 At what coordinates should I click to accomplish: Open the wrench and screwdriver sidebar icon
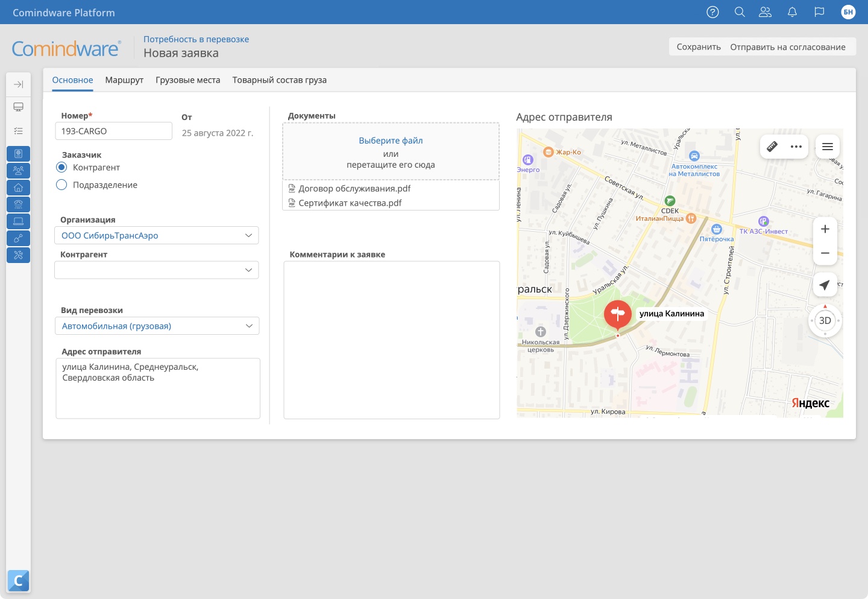(19, 255)
